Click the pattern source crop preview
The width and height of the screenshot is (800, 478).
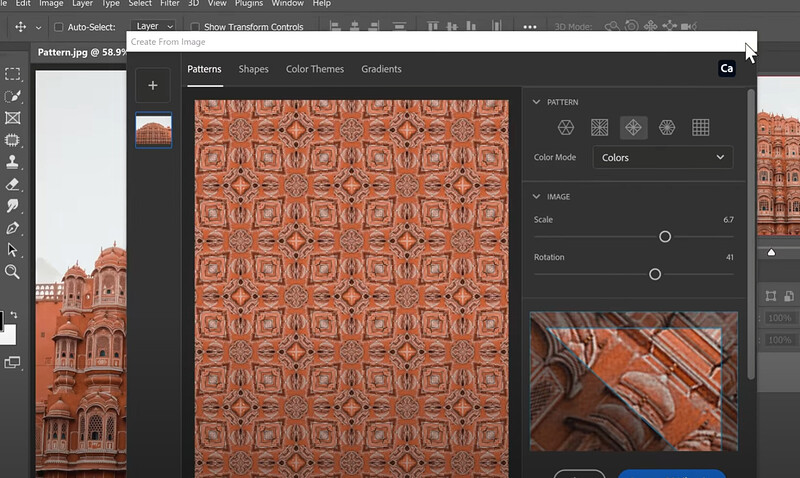pos(634,381)
